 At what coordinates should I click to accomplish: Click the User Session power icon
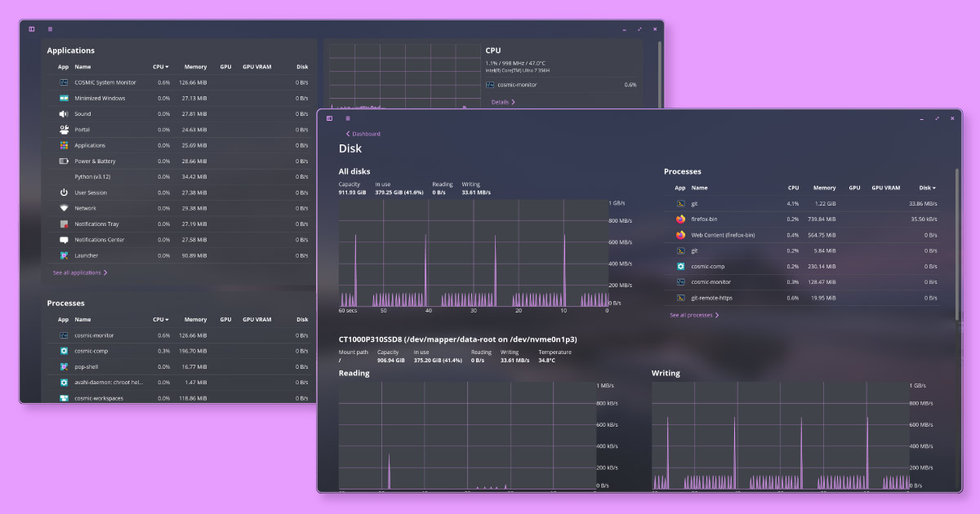(x=64, y=193)
